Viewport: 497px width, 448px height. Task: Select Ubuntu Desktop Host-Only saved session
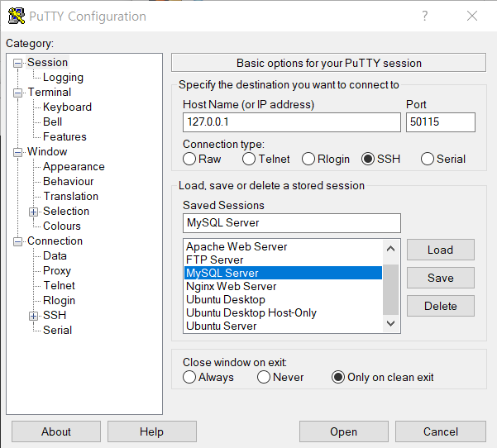(x=284, y=312)
